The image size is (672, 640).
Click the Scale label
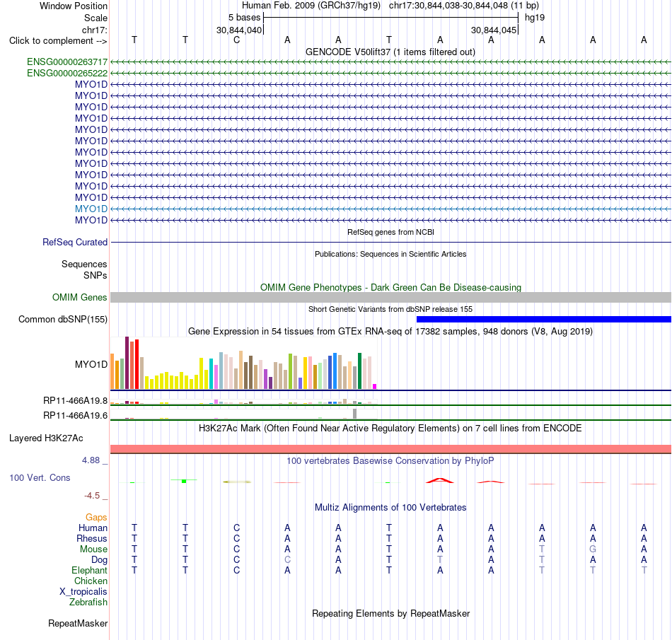point(95,18)
